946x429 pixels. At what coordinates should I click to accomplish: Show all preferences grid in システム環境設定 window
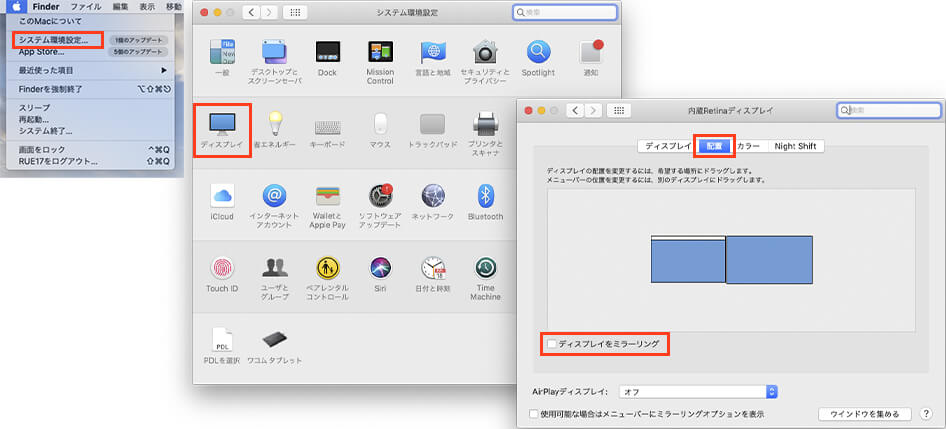295,12
